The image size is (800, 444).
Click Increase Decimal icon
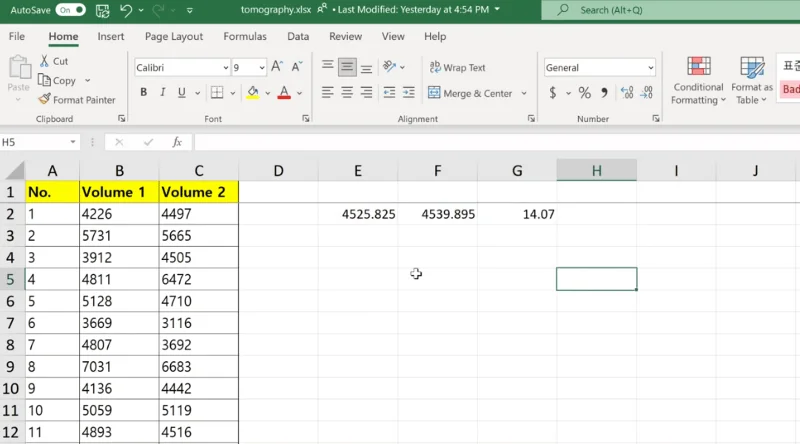point(627,92)
